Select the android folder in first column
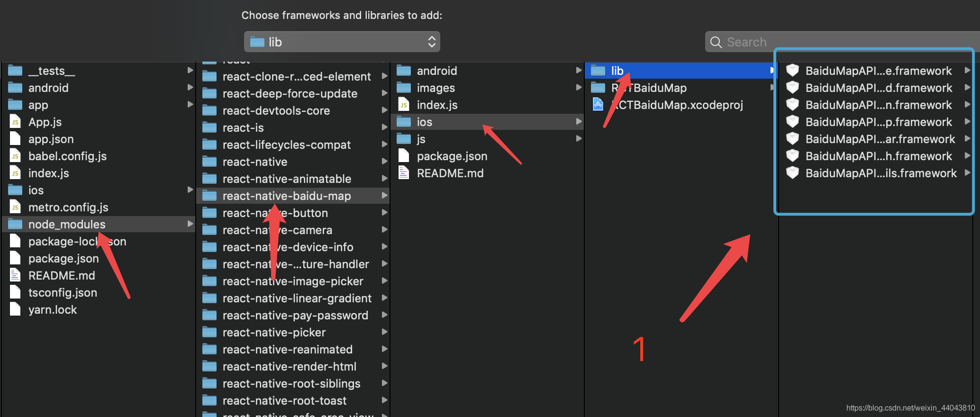This screenshot has width=980, height=417. (99, 88)
